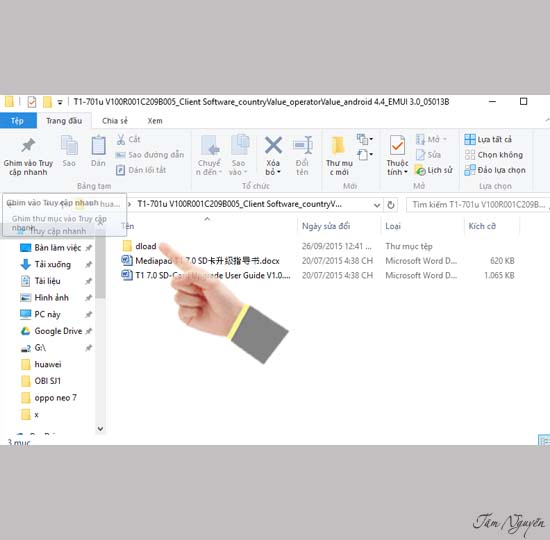Click the Sửa edit command
This screenshot has width=550, height=540.
[428, 155]
